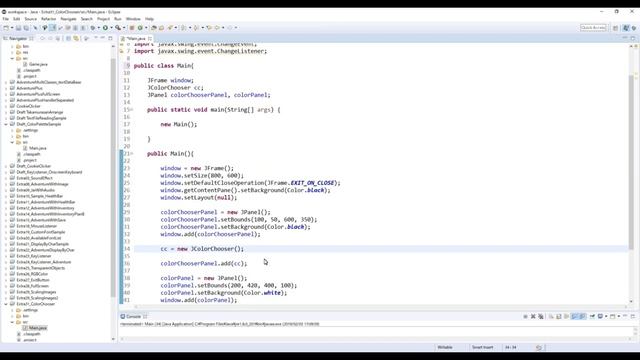Open the dropdown arrow beside Debug button

98,28
